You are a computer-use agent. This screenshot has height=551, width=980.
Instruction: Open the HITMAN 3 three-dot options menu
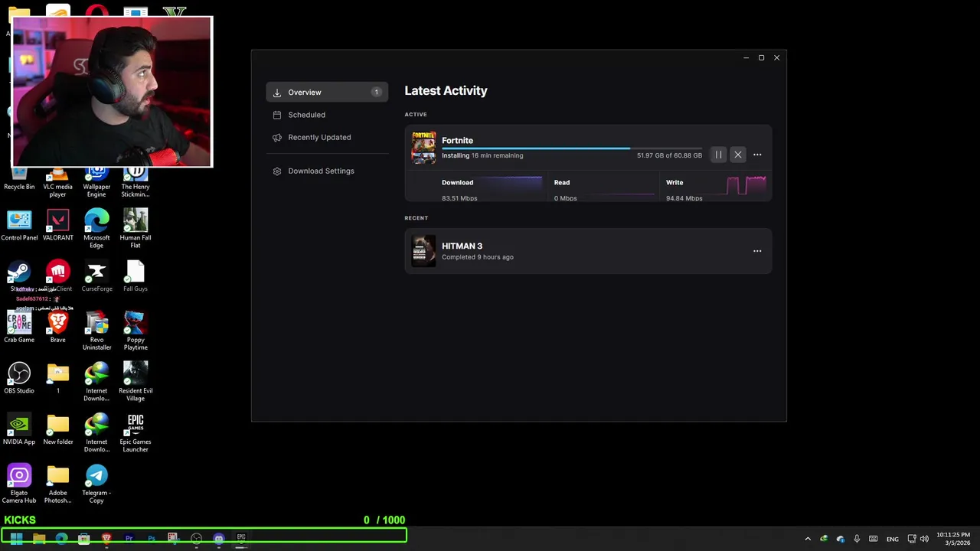[x=757, y=251]
